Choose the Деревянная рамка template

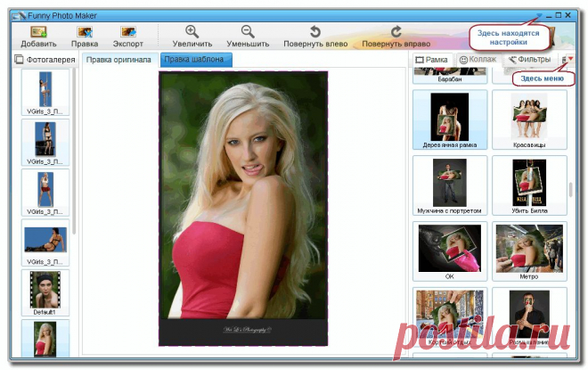[450, 119]
